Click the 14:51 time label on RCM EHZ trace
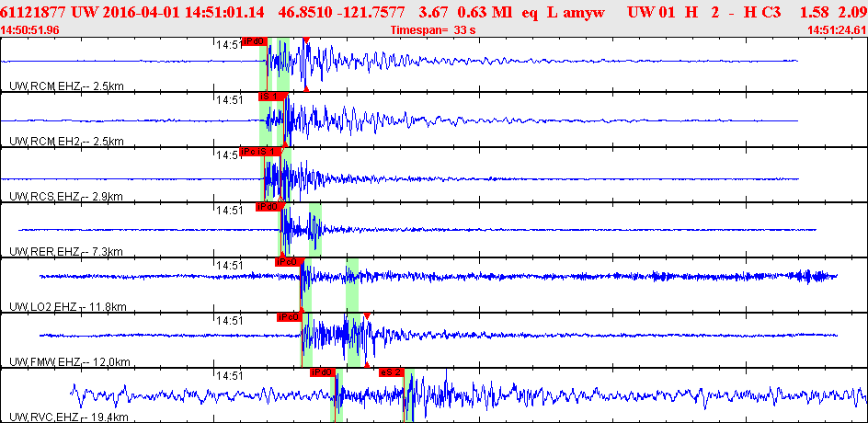This screenshot has height=423, width=868. pyautogui.click(x=229, y=45)
